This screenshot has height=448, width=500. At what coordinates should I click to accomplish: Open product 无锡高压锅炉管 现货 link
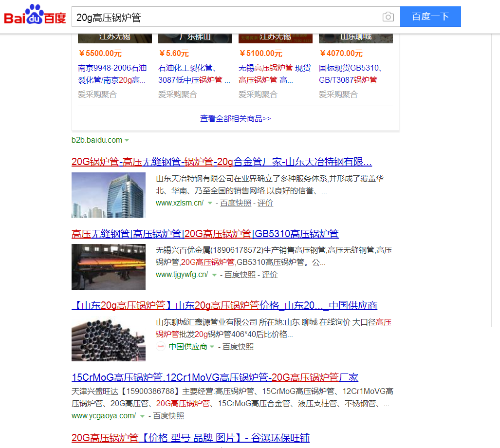275,74
